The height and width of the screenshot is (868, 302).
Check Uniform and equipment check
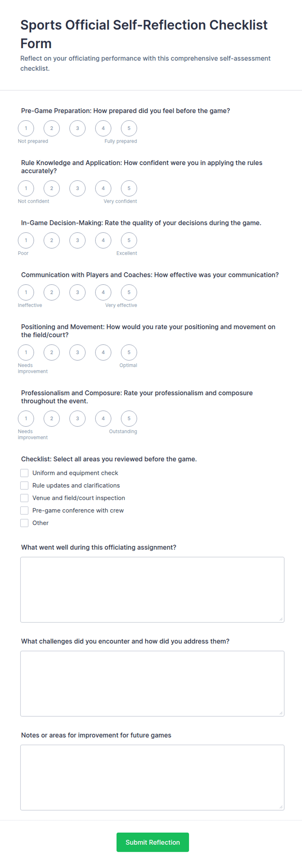pyautogui.click(x=24, y=473)
